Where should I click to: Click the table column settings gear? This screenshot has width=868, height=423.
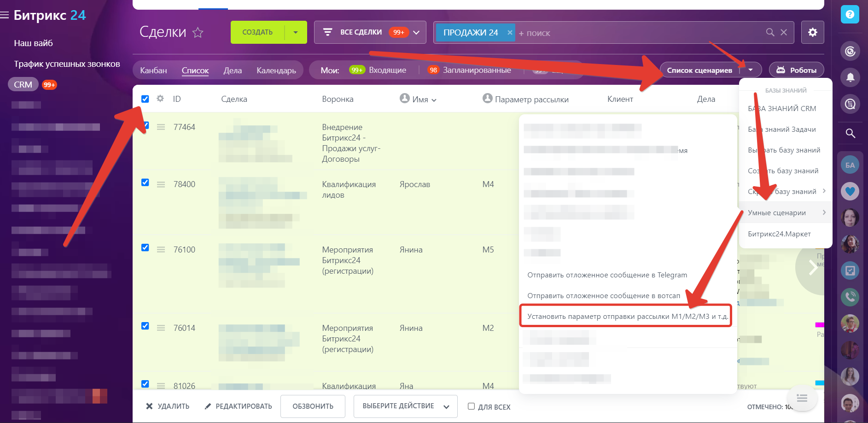(160, 99)
